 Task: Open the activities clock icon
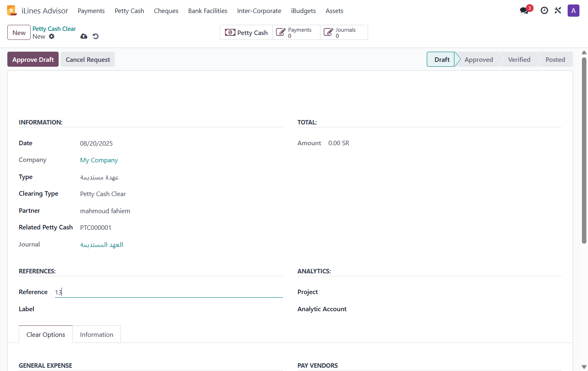544,11
